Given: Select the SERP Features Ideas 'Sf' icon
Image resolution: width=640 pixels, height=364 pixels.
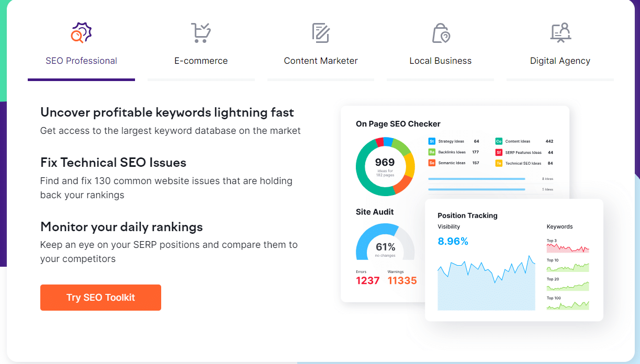Looking at the screenshot, I should point(498,152).
